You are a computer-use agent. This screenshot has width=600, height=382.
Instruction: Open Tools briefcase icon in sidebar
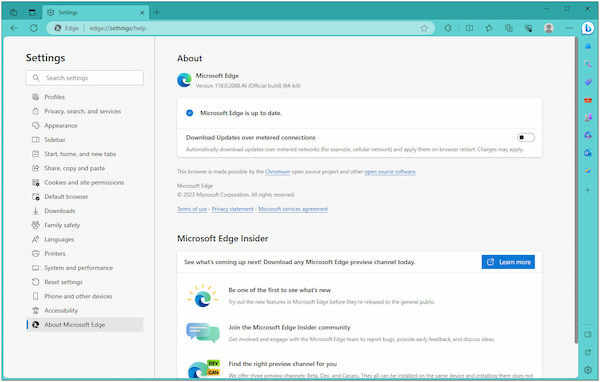[x=588, y=100]
